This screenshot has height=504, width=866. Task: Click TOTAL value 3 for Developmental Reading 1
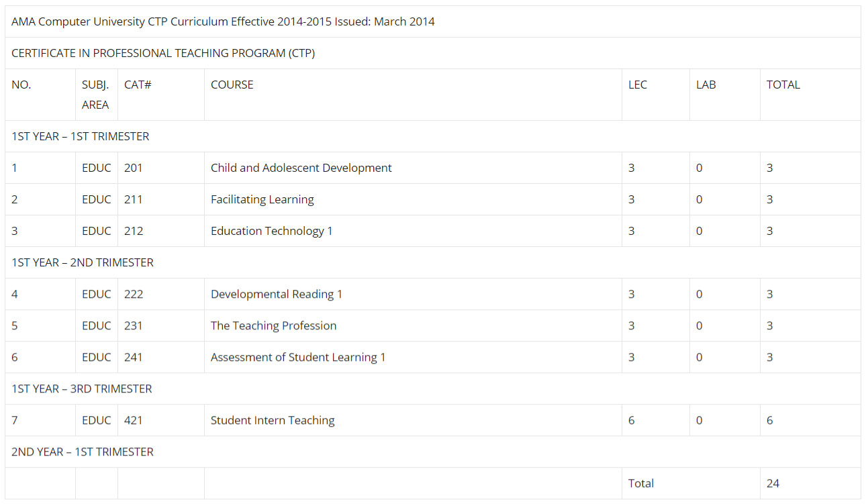770,294
